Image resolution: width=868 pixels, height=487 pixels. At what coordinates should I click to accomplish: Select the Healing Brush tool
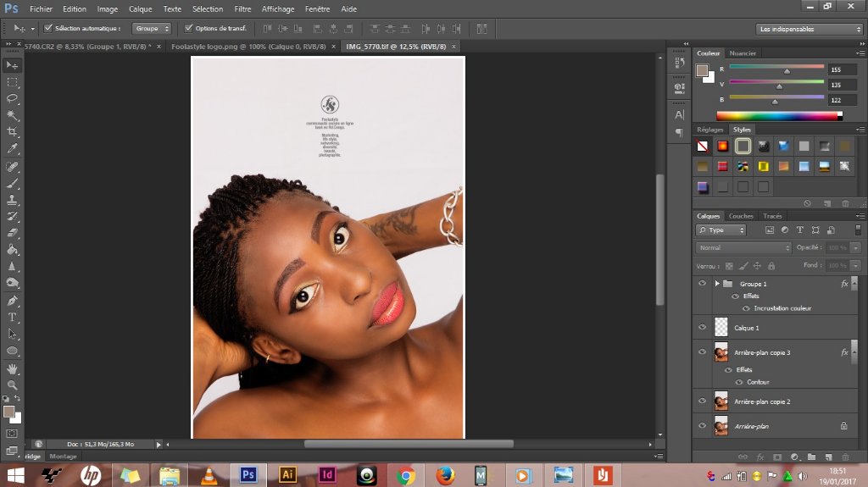12,167
